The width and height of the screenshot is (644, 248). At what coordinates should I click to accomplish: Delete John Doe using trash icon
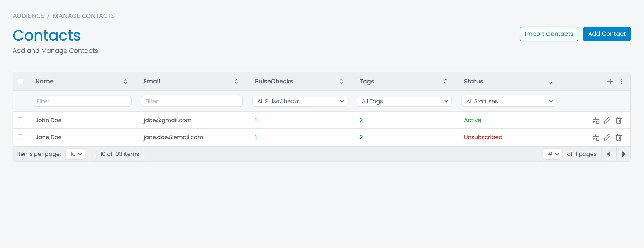pyautogui.click(x=618, y=120)
